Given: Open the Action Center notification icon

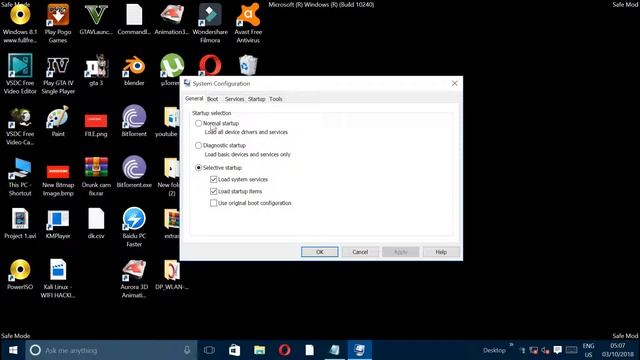Looking at the screenshot, I should tap(558, 350).
